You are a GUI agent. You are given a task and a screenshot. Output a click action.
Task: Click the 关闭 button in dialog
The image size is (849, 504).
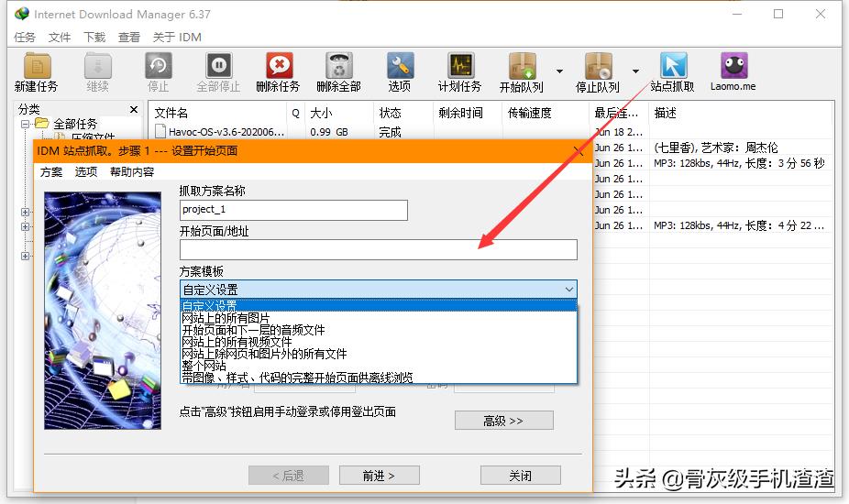pos(521,476)
